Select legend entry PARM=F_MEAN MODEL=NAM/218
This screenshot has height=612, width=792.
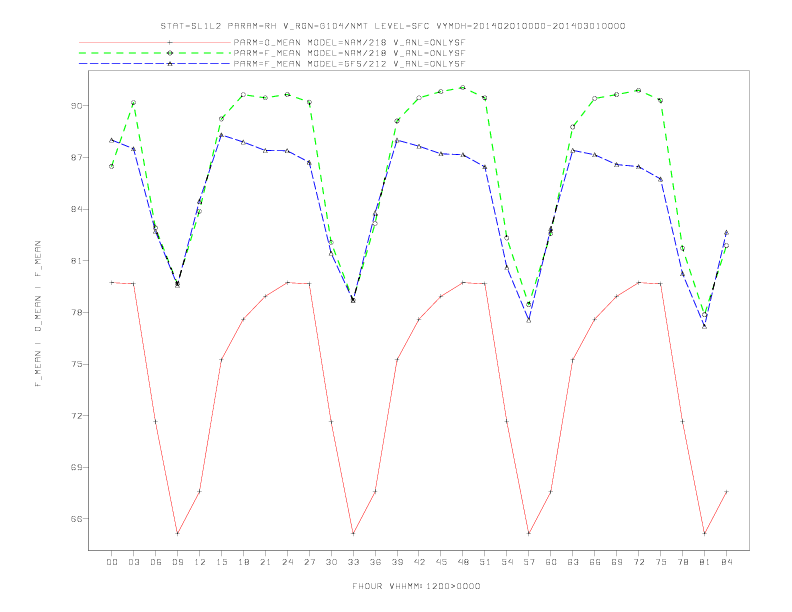(349, 53)
